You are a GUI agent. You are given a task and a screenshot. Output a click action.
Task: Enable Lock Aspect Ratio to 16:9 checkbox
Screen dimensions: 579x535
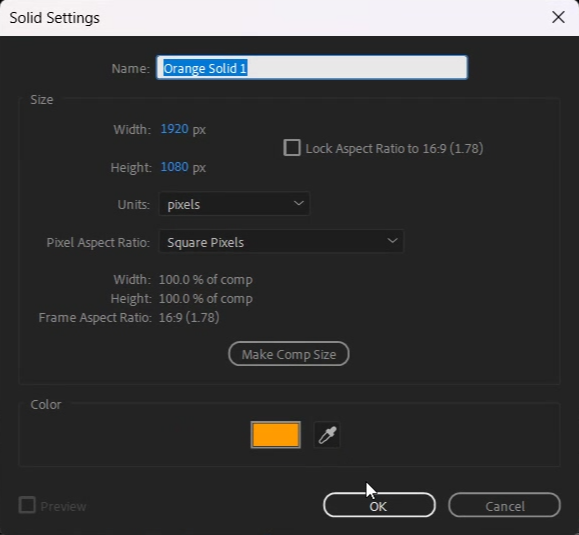(292, 148)
